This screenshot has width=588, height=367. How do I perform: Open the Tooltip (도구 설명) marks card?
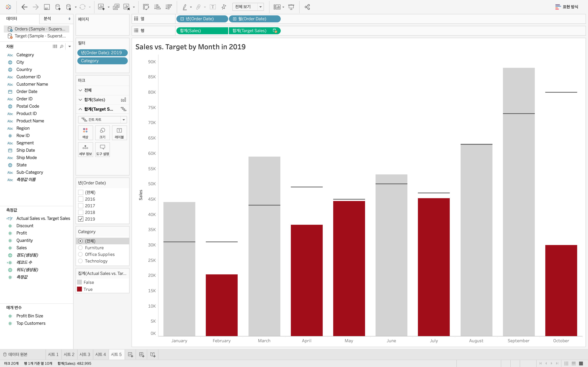102,150
